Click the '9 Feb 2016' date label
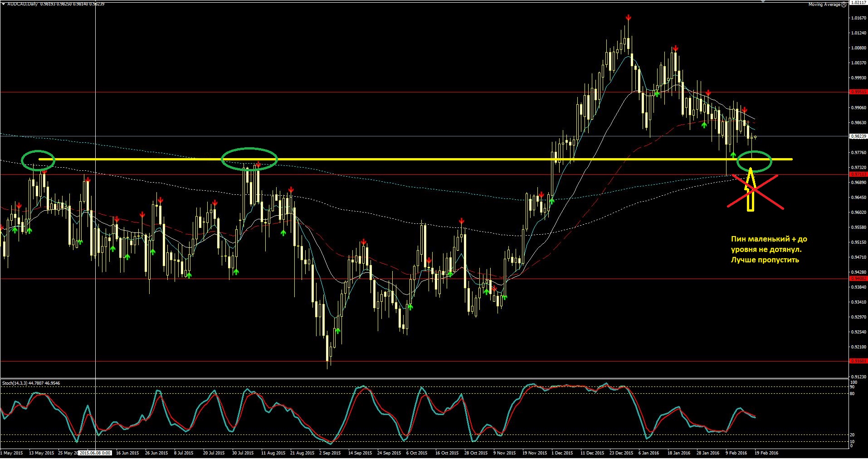This screenshot has height=459, width=868. (736, 453)
